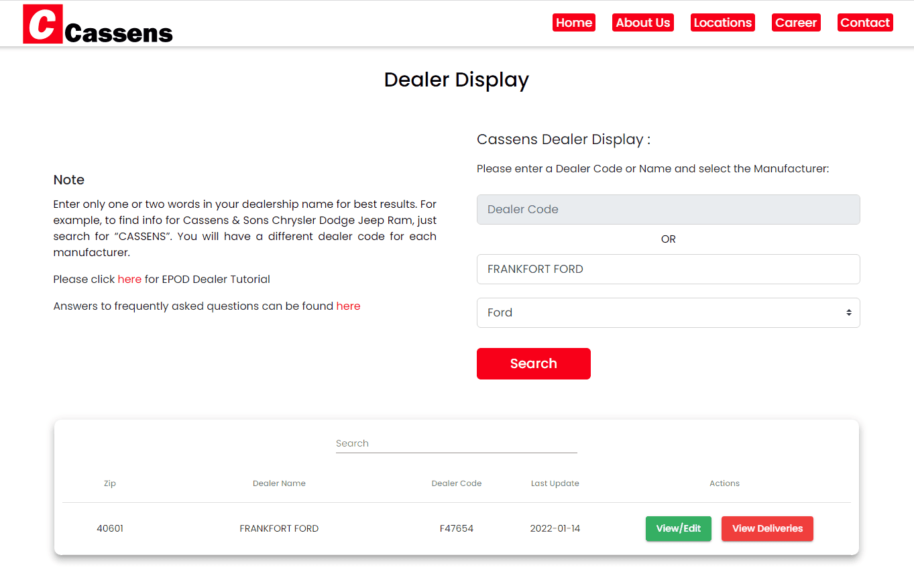Viewport: 914px width, 588px height.
Task: Sort by the Last Update column header
Action: pyautogui.click(x=555, y=483)
